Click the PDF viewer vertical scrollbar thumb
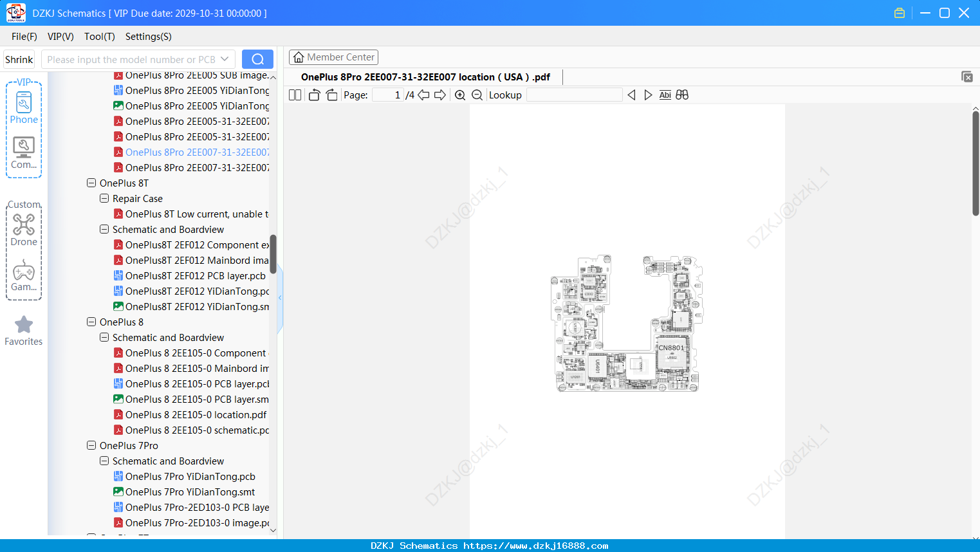 [x=975, y=163]
